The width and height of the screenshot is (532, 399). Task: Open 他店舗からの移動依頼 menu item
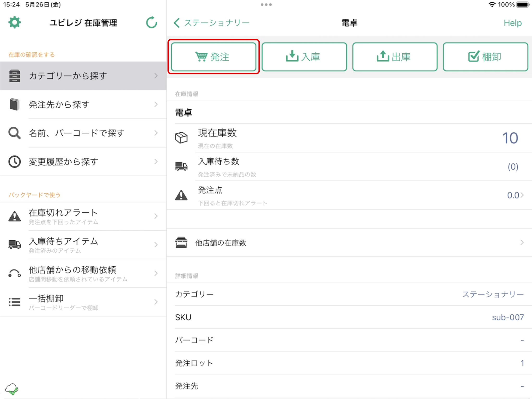tap(83, 273)
